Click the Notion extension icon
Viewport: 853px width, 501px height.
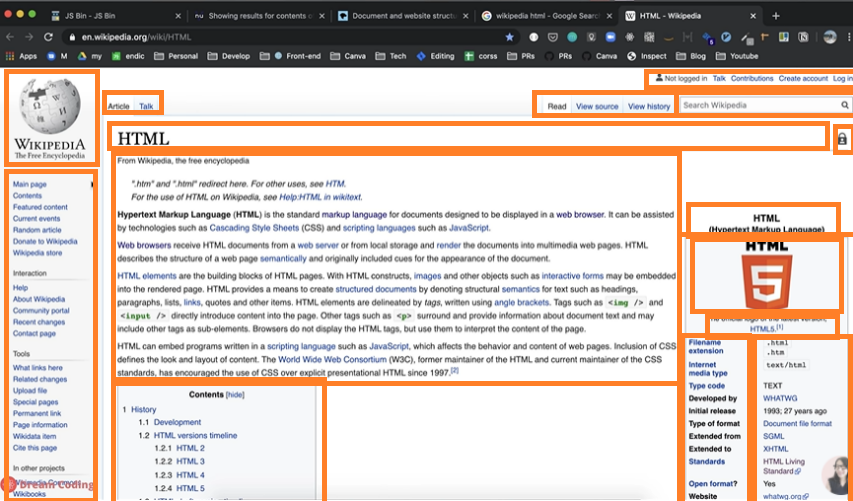pyautogui.click(x=803, y=37)
